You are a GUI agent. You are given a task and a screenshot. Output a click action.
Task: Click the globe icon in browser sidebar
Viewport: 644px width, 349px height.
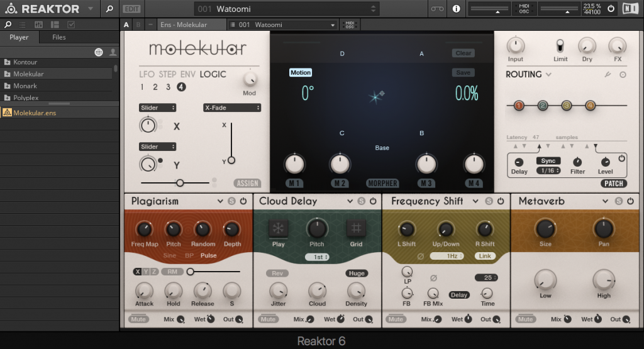pyautogui.click(x=99, y=52)
